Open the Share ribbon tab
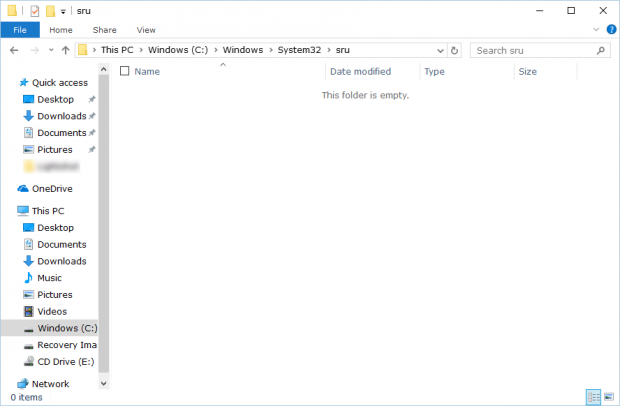 [x=104, y=30]
